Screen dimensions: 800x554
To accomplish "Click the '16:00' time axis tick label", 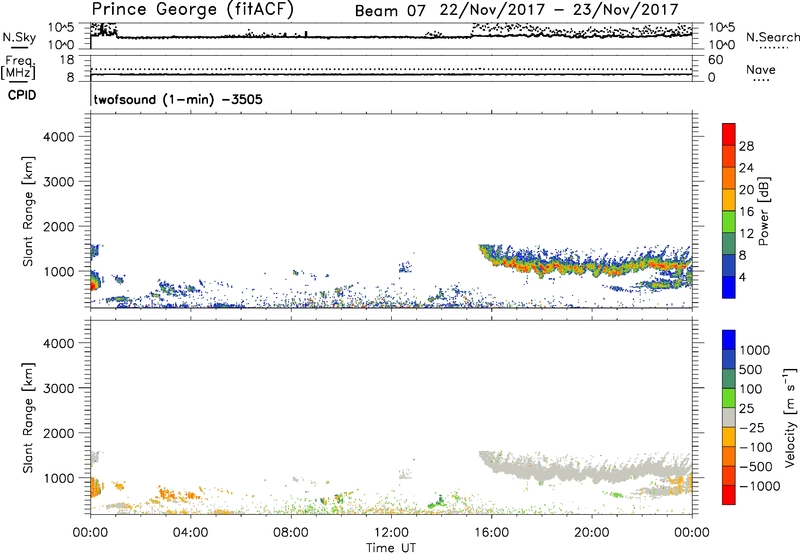I will 491,533.
